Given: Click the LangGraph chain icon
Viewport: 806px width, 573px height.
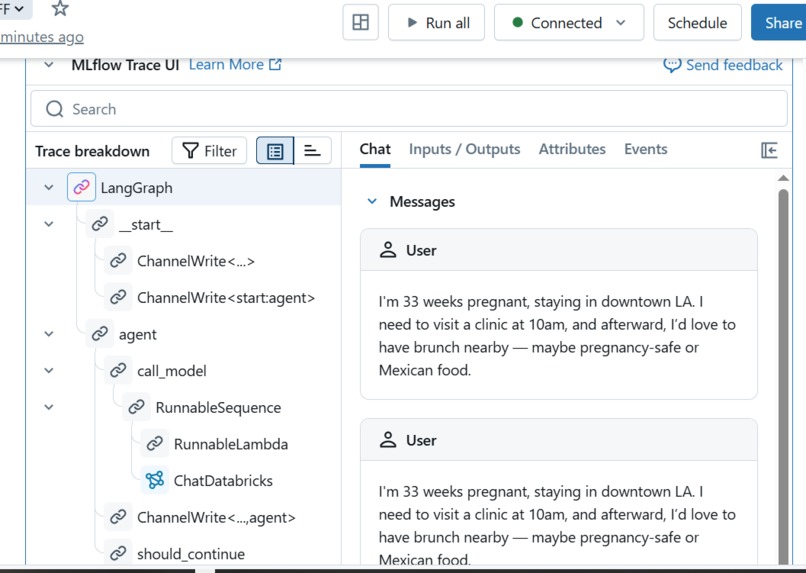Looking at the screenshot, I should point(81,187).
